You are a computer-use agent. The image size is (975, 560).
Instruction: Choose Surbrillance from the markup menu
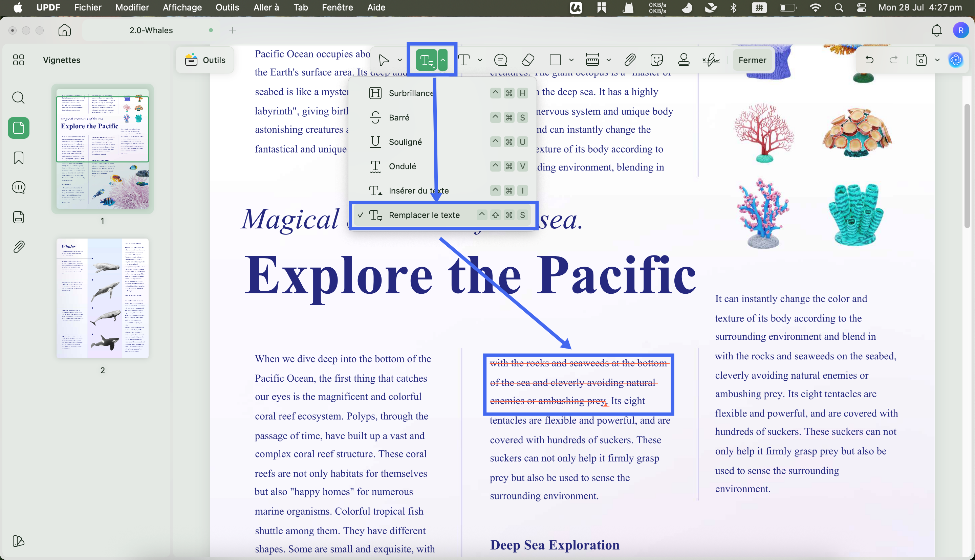tap(443, 93)
